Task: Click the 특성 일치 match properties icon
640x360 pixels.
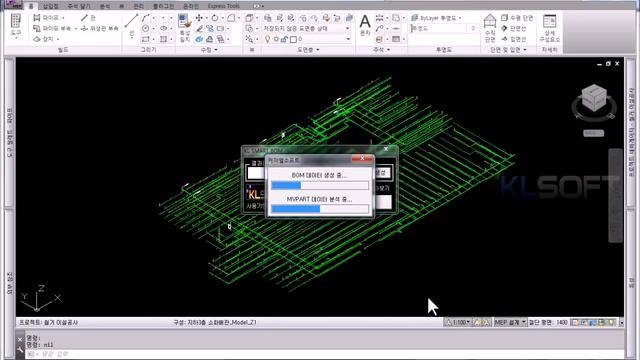Action: click(x=184, y=28)
